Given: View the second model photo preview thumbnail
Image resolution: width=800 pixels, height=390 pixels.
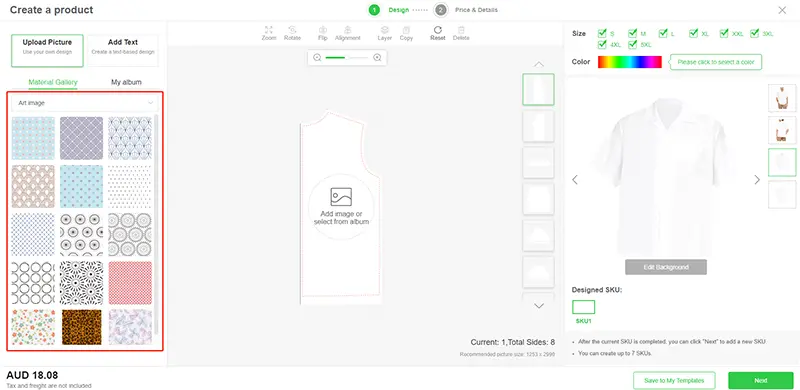Looking at the screenshot, I should [782, 130].
